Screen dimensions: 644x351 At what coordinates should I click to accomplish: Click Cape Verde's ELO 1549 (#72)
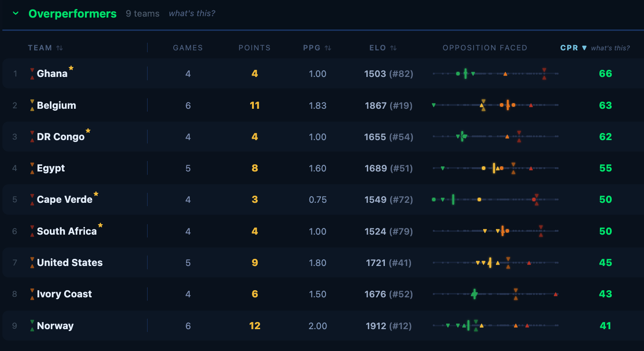(389, 199)
